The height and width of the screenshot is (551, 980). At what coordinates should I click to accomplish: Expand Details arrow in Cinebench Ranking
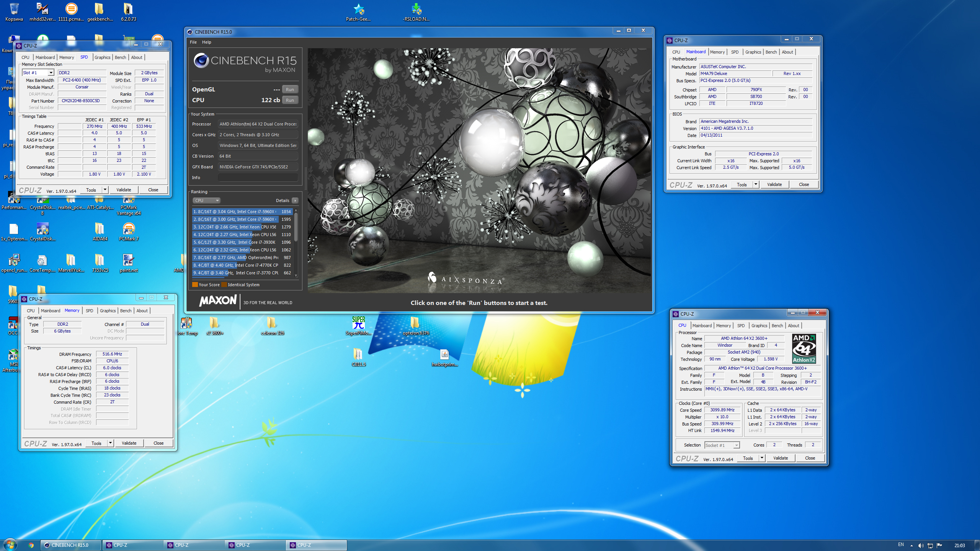click(x=295, y=200)
